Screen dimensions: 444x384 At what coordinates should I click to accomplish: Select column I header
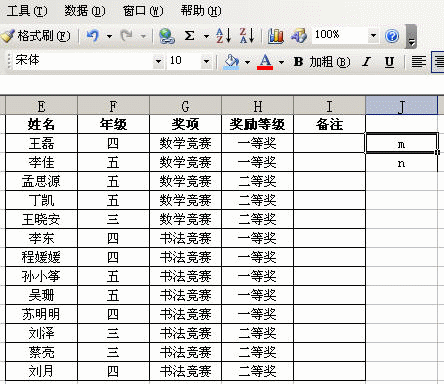329,107
